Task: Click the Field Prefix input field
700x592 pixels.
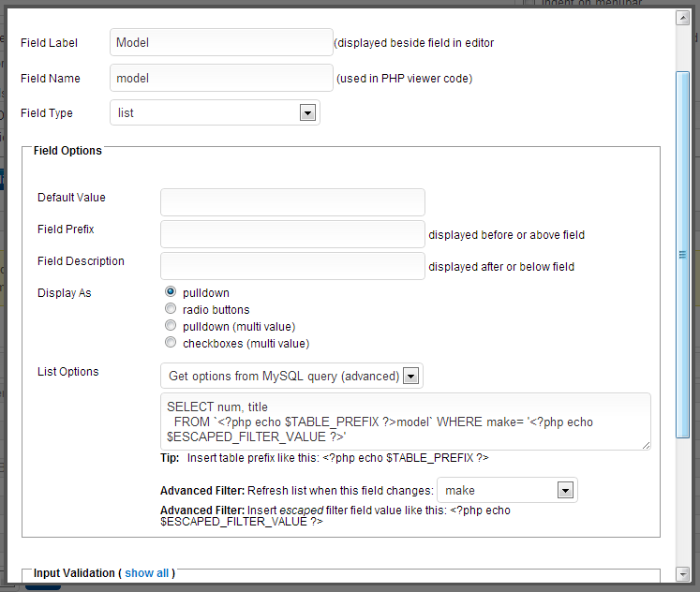Action: [292, 234]
